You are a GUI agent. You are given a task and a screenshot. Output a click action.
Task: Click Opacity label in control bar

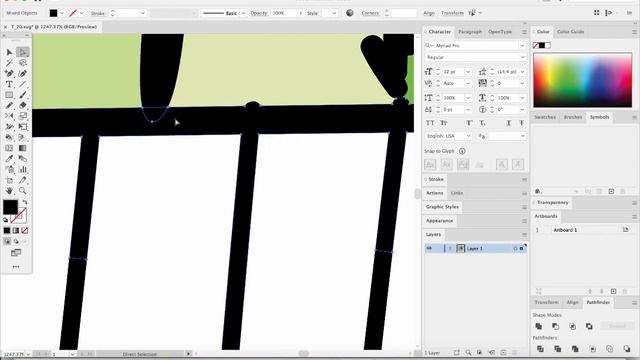[259, 13]
